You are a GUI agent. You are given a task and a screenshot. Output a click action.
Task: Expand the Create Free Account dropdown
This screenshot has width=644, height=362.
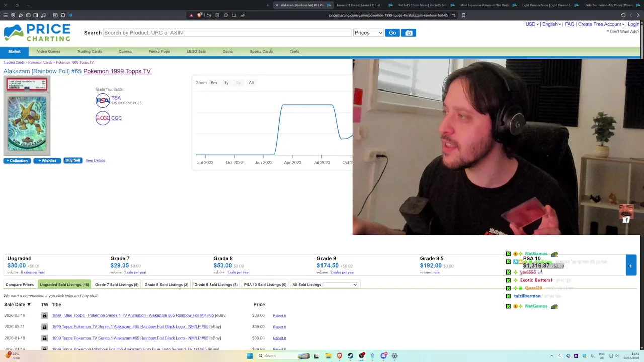[601, 24]
